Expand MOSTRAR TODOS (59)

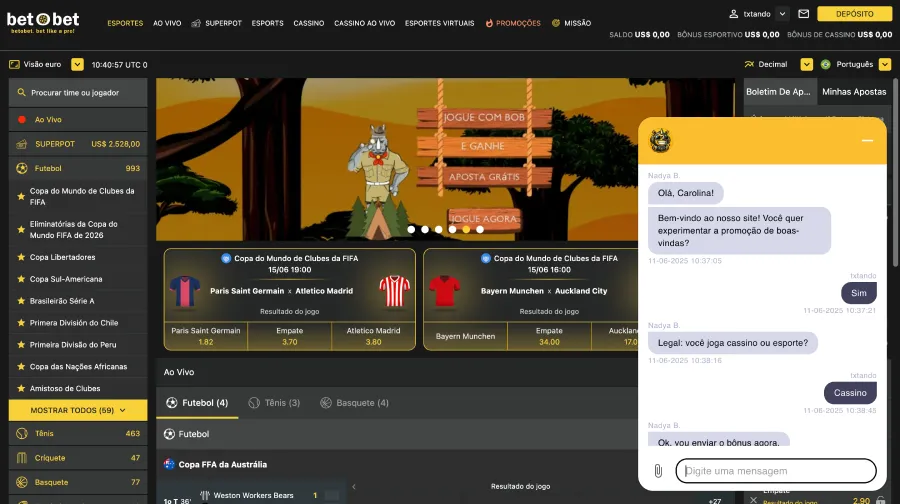(x=78, y=410)
